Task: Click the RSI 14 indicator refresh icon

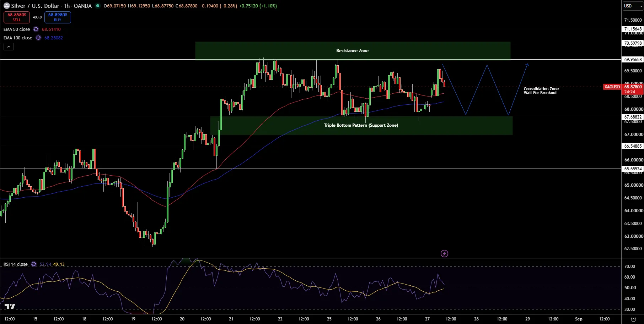Action: click(34, 264)
